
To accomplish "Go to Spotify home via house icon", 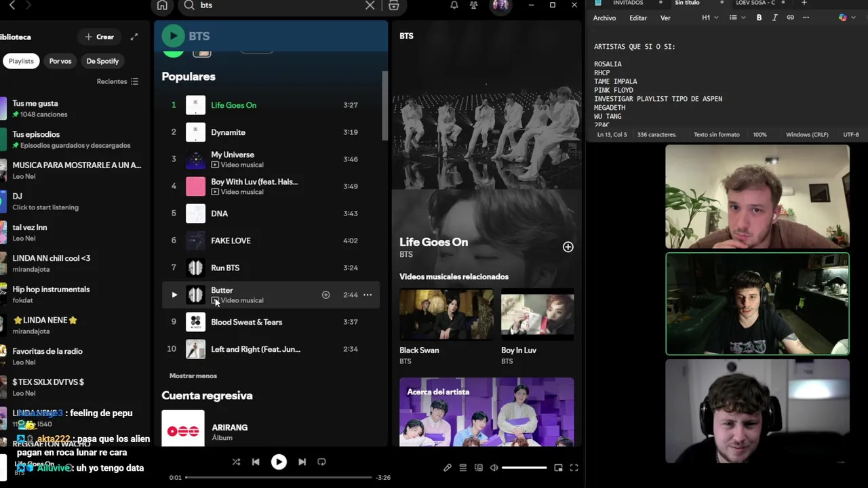I will tap(162, 5).
